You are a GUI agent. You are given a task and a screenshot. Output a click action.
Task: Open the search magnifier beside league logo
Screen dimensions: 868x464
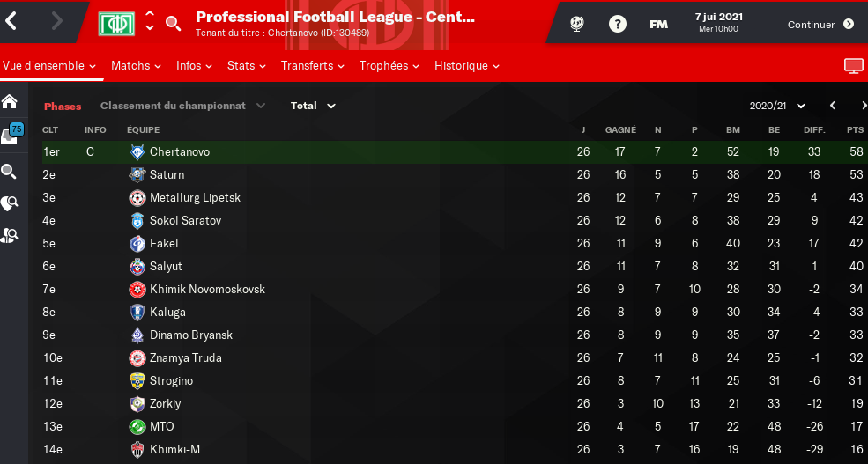point(174,24)
